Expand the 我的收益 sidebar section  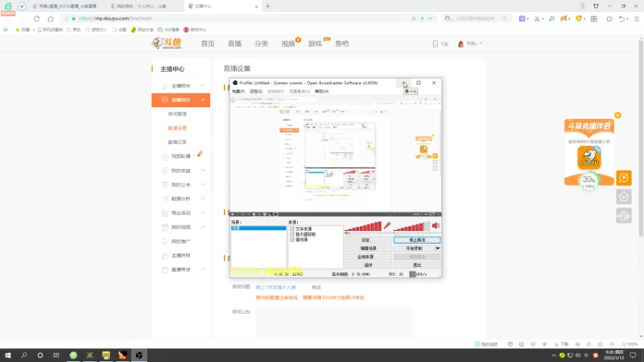pyautogui.click(x=203, y=171)
